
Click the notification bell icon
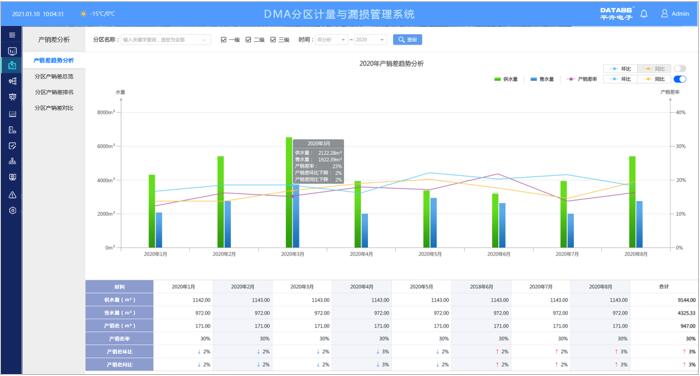(644, 14)
